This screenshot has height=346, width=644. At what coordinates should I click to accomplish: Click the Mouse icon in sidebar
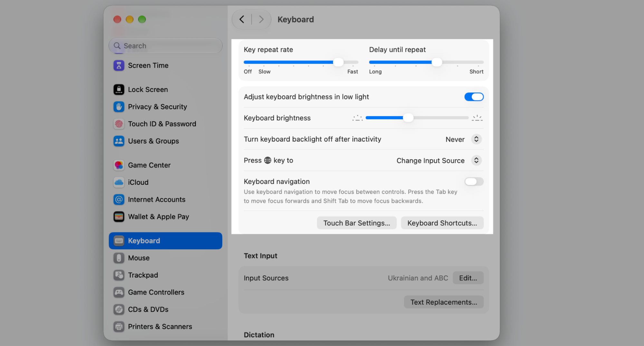click(x=119, y=258)
